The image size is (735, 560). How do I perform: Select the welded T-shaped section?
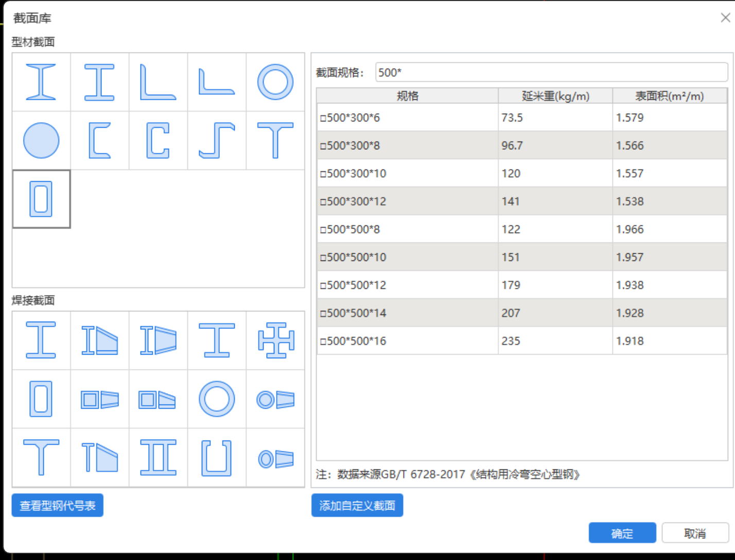point(41,458)
